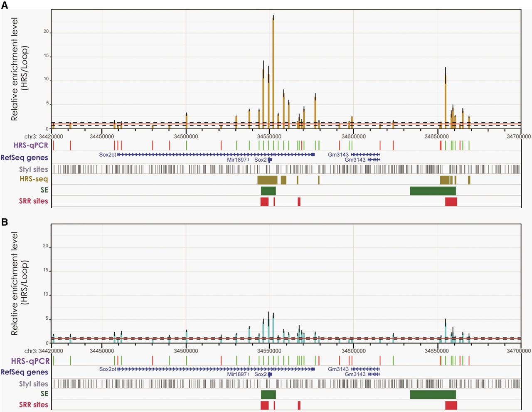Click the upper Gm3143 gene label in panel A

[x=338, y=155]
